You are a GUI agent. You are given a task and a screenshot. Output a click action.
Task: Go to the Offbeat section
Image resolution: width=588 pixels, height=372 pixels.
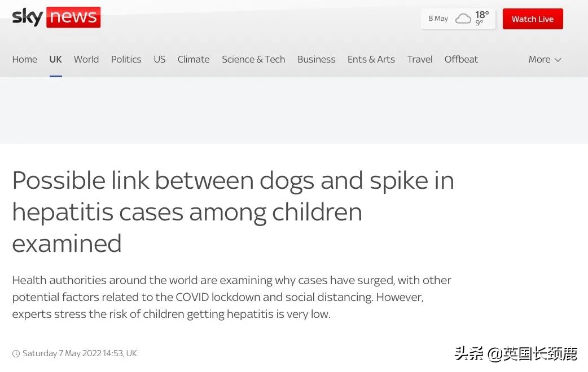pyautogui.click(x=461, y=59)
